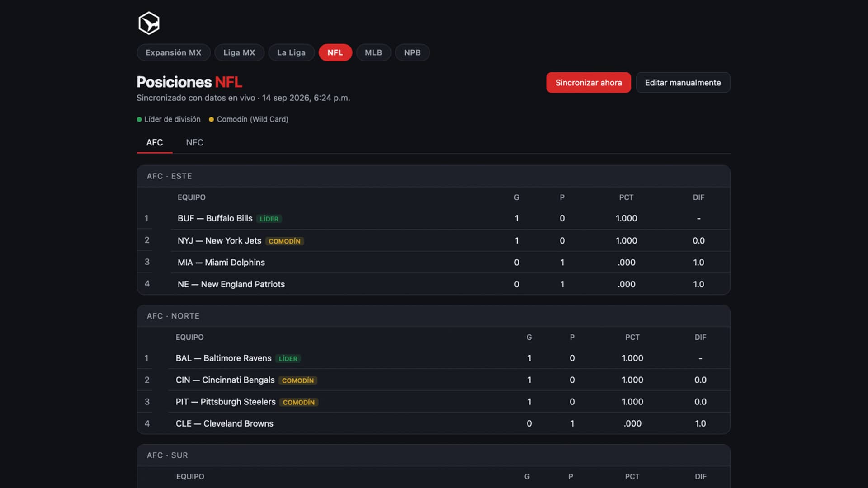Click COMODÍN badge beside New York Jets
This screenshot has width=868, height=488.
[284, 241]
